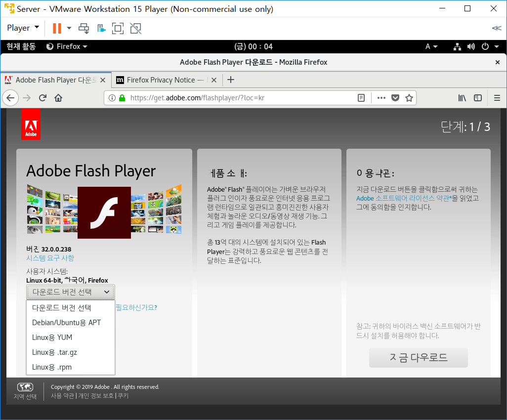This screenshot has width=507, height=420.
Task: Show site information icon in address bar
Action: coord(112,98)
